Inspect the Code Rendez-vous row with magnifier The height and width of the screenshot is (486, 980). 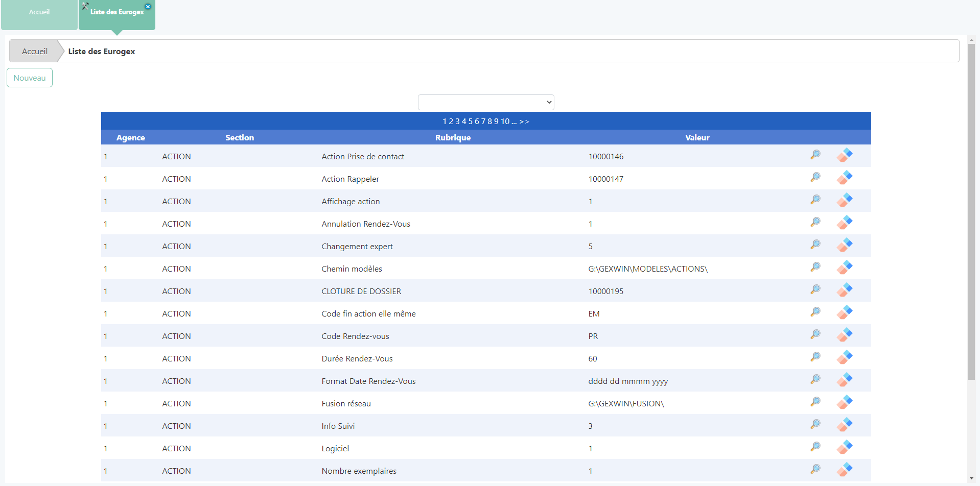[x=815, y=334]
